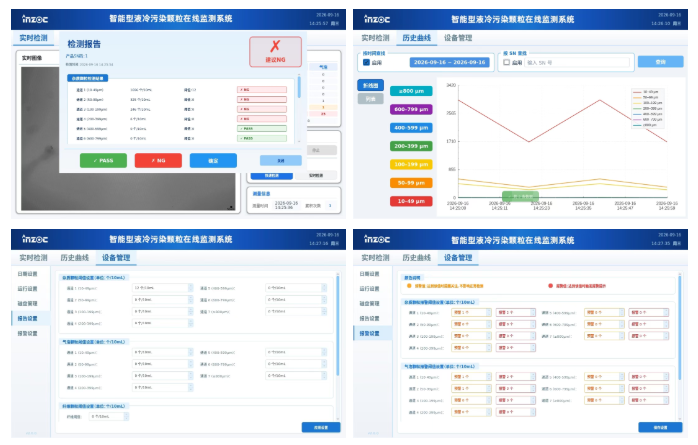698x445 pixels.
Task: Open 磁盘管理 in the report settings sidebar
Action: click(28, 303)
